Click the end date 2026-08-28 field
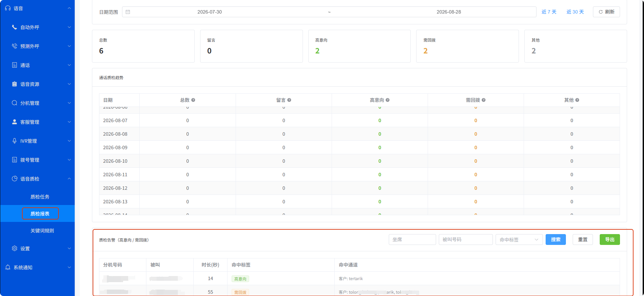The height and width of the screenshot is (296, 644). coord(449,12)
